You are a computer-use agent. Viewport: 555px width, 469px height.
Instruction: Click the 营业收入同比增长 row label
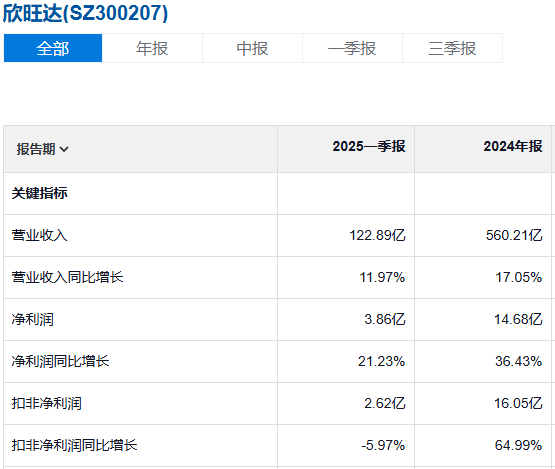tap(67, 277)
